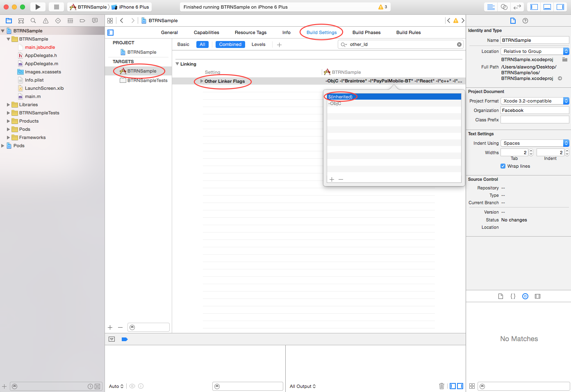571x392 pixels.
Task: Clear the other_ld search field
Action: coord(459,44)
